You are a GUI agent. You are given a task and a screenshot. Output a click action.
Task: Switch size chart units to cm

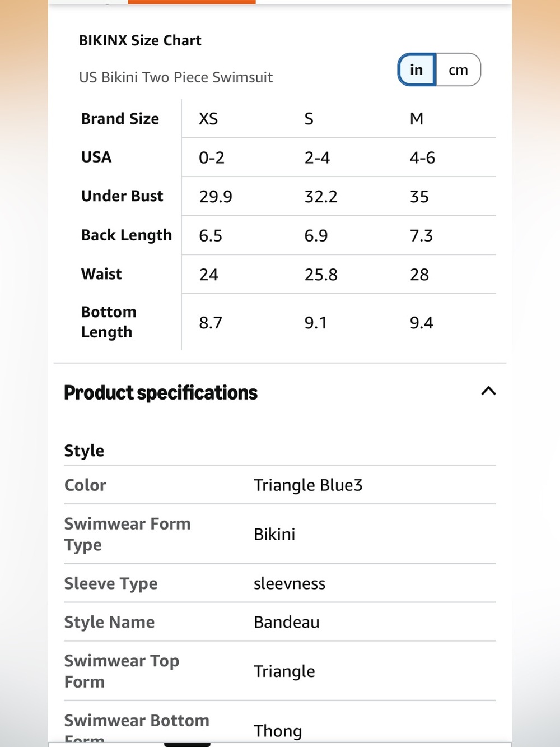coord(458,70)
